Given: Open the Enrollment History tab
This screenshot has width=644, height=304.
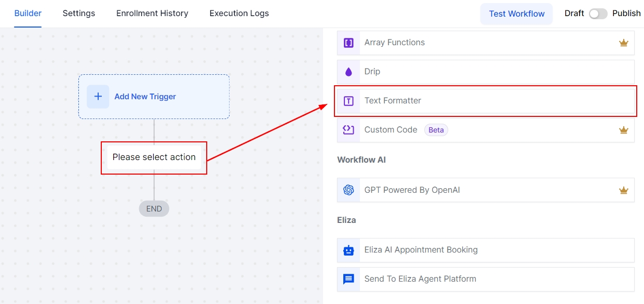Looking at the screenshot, I should click(x=152, y=14).
